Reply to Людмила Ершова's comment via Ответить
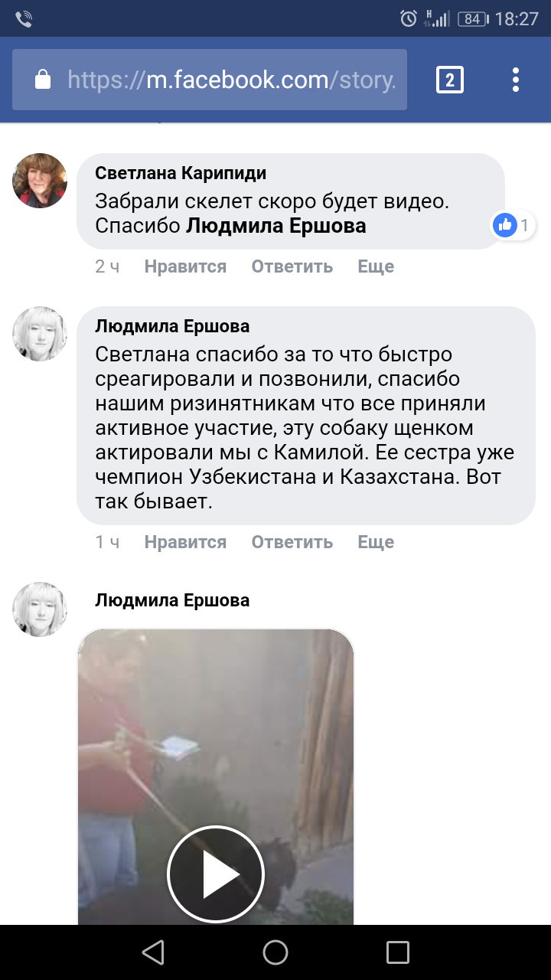The image size is (551, 980). (x=292, y=542)
